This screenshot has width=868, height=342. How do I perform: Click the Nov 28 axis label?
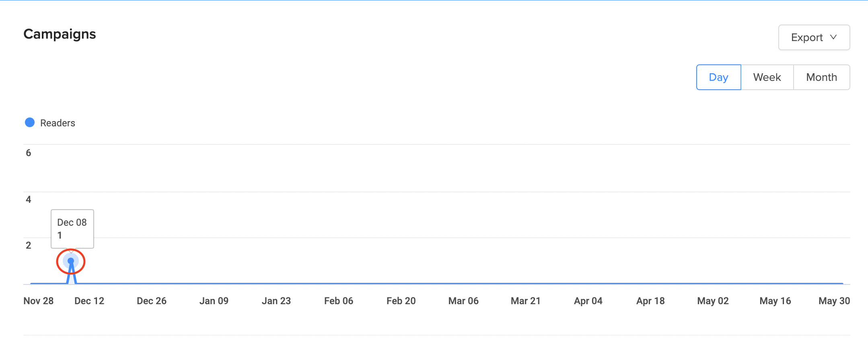39,301
